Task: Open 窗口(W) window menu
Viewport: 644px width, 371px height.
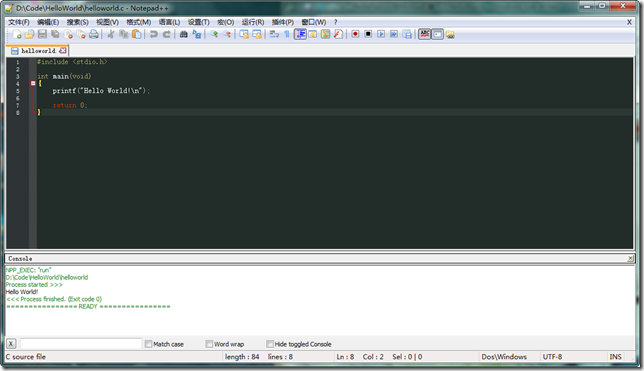Action: tap(314, 22)
